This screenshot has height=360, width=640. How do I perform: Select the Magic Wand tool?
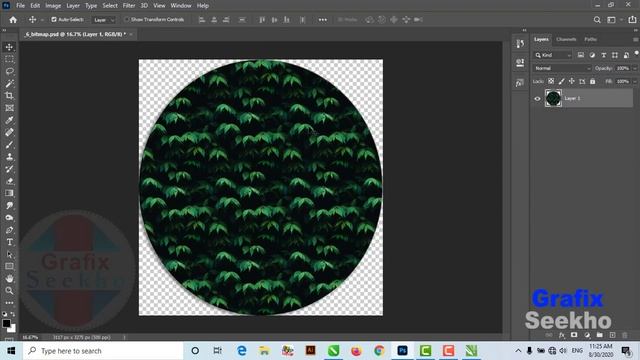coord(9,84)
